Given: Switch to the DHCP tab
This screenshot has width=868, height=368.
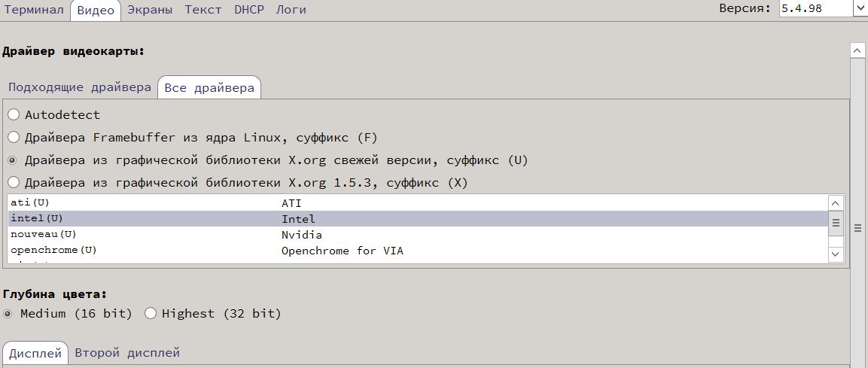Looking at the screenshot, I should tap(248, 10).
